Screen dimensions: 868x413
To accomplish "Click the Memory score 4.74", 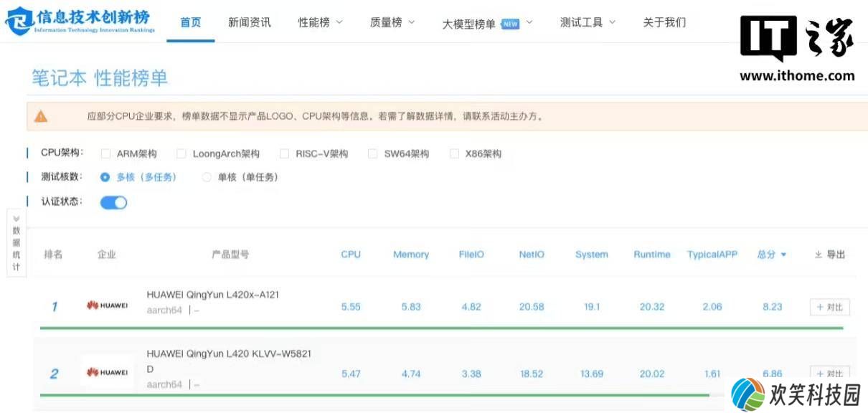I will click(411, 374).
